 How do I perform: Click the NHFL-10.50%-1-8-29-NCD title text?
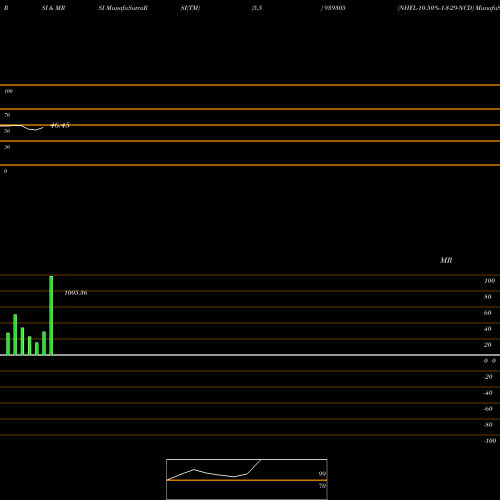pos(435,8)
